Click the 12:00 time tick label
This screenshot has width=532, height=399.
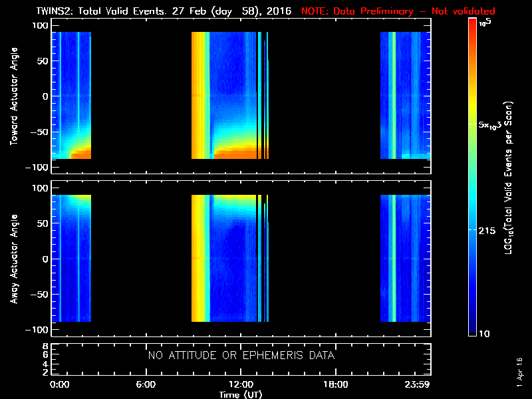tap(241, 385)
